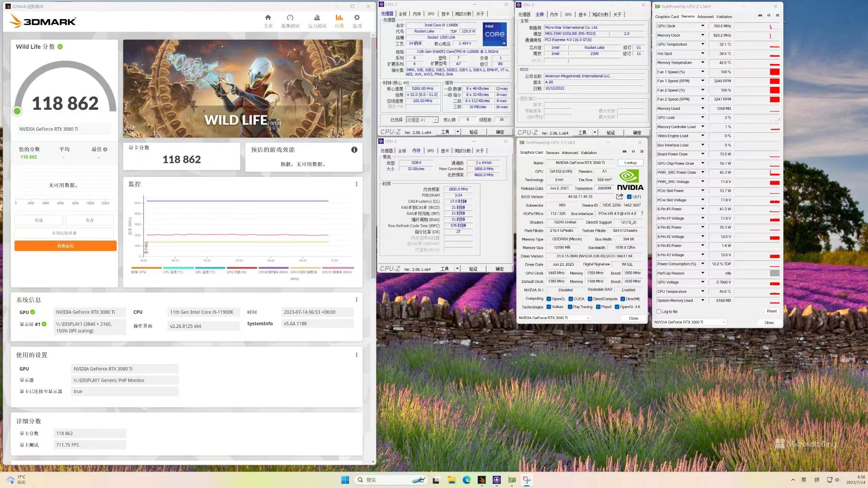The image size is (868, 488).
Task: Toggle PhysX checkbox in GPU-Z
Action: tap(598, 307)
